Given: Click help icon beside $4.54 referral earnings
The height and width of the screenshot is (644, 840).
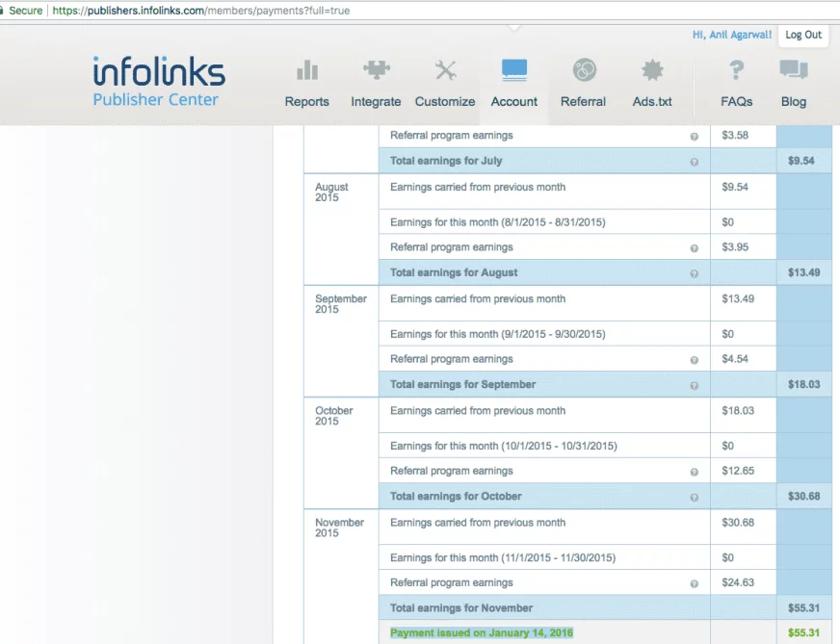Looking at the screenshot, I should [x=694, y=360].
